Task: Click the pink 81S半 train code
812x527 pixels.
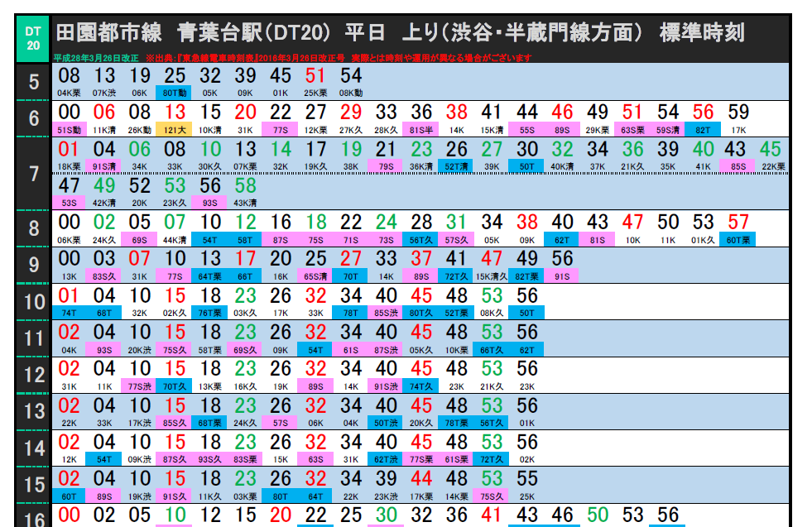Action: tap(421, 130)
